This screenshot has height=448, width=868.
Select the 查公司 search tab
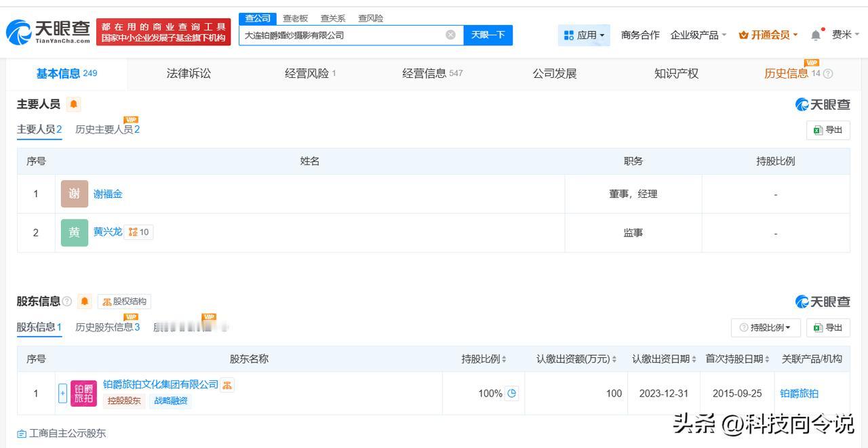258,18
